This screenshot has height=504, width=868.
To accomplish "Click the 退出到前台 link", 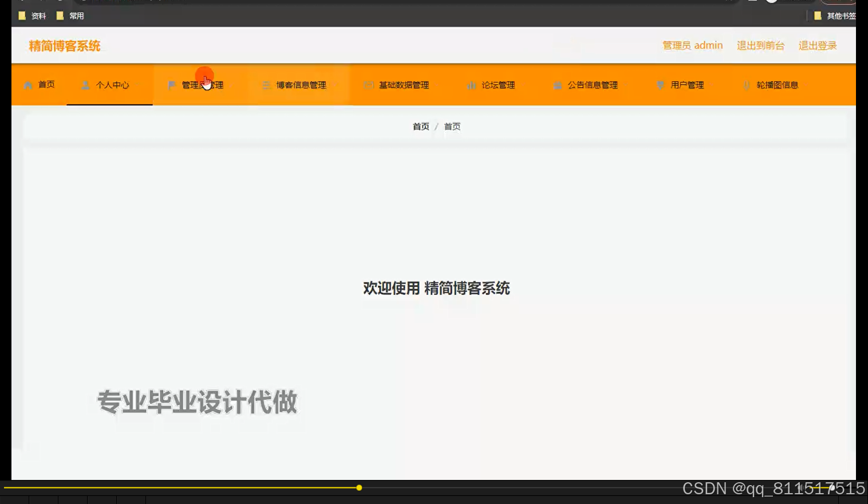I will pos(760,45).
